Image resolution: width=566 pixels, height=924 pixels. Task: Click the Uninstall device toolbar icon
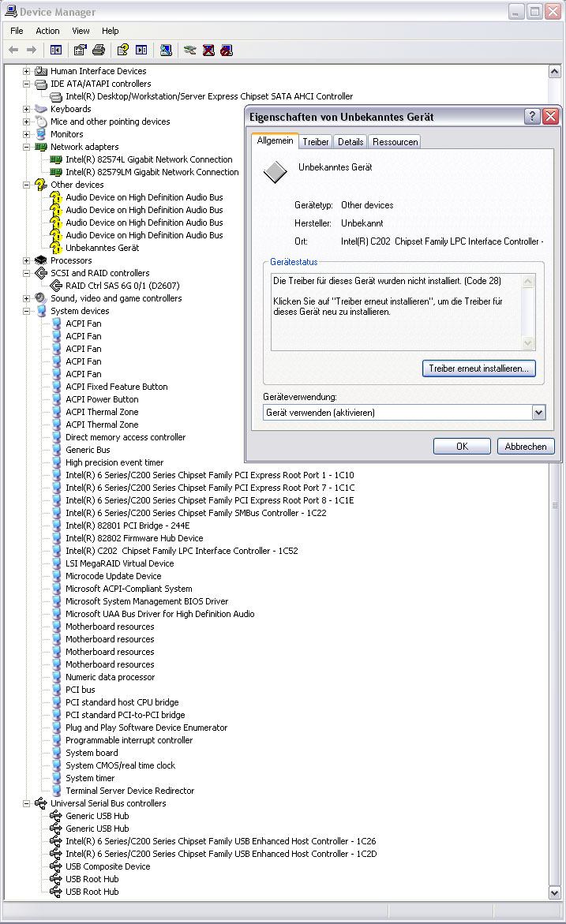pyautogui.click(x=208, y=50)
